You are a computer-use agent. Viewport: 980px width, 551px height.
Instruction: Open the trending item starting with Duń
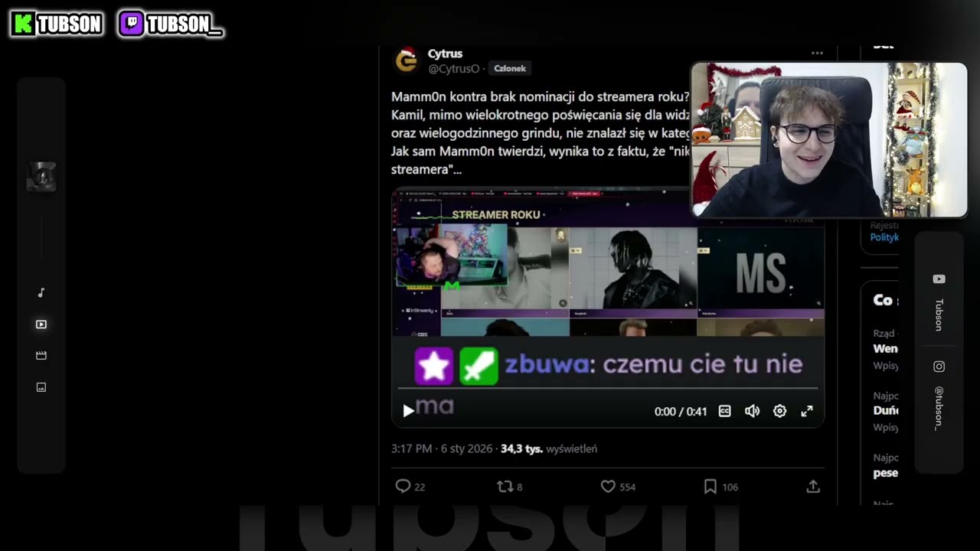tap(886, 410)
